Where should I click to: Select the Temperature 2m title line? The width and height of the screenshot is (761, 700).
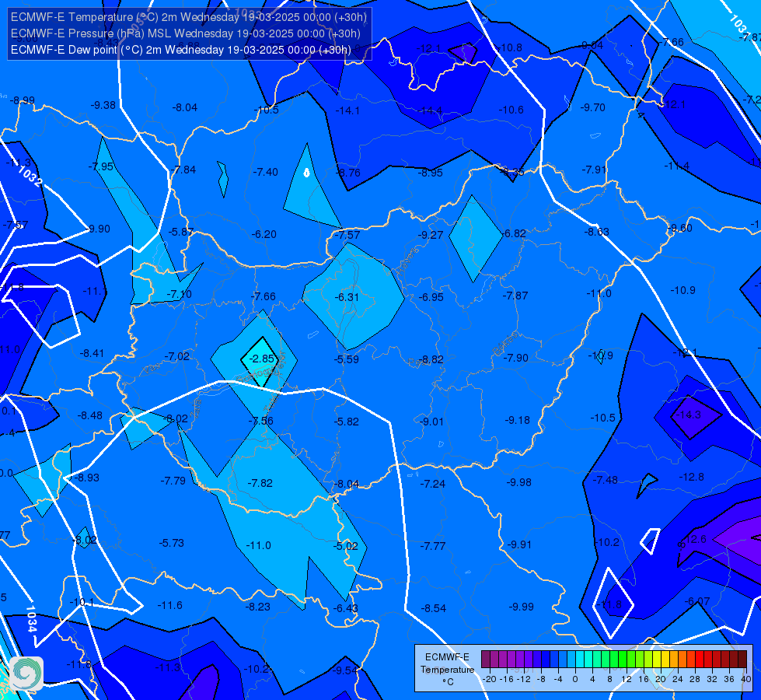point(188,17)
